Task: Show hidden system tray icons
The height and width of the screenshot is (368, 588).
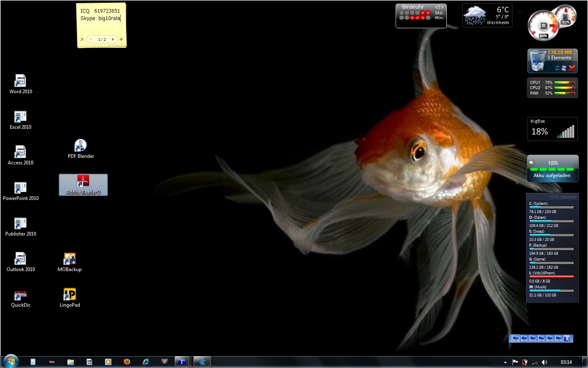Action: click(505, 362)
